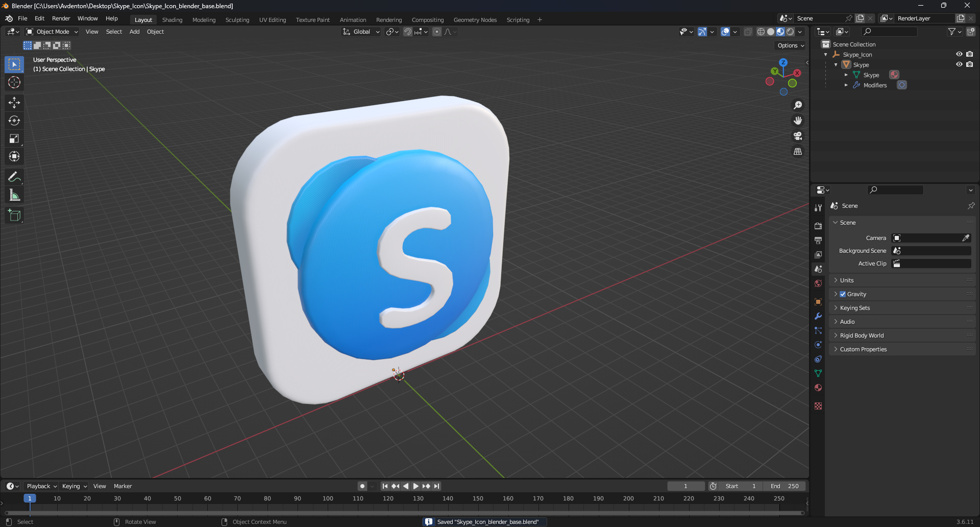Open the Object Data green triangle tab
The image size is (980, 527).
[818, 373]
